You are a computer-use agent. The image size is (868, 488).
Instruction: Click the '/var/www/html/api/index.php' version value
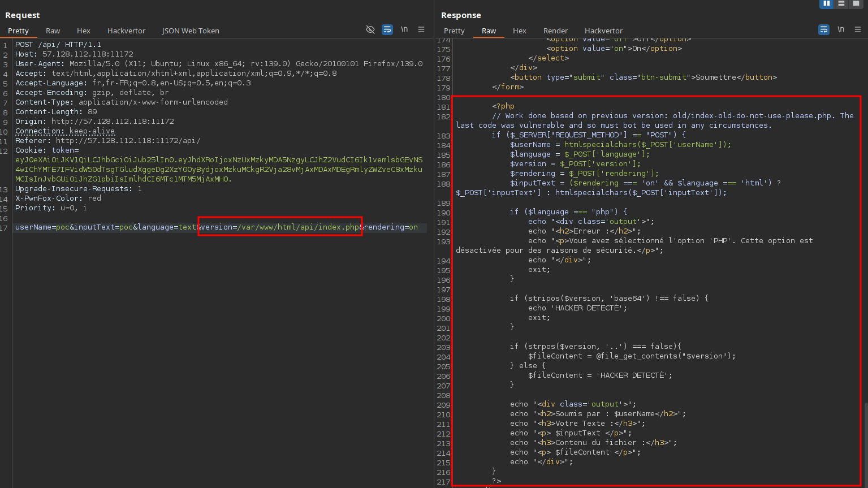pos(298,227)
